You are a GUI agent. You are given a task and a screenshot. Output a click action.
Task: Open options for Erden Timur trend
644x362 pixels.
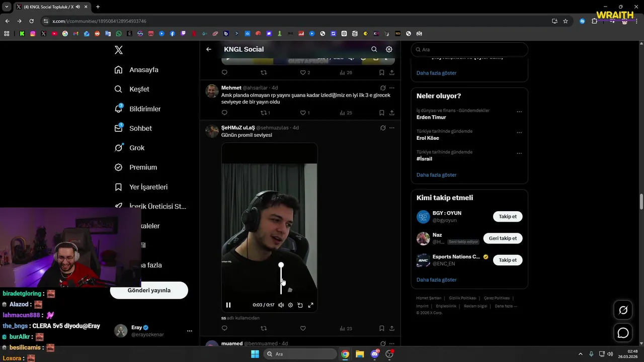[x=519, y=112]
